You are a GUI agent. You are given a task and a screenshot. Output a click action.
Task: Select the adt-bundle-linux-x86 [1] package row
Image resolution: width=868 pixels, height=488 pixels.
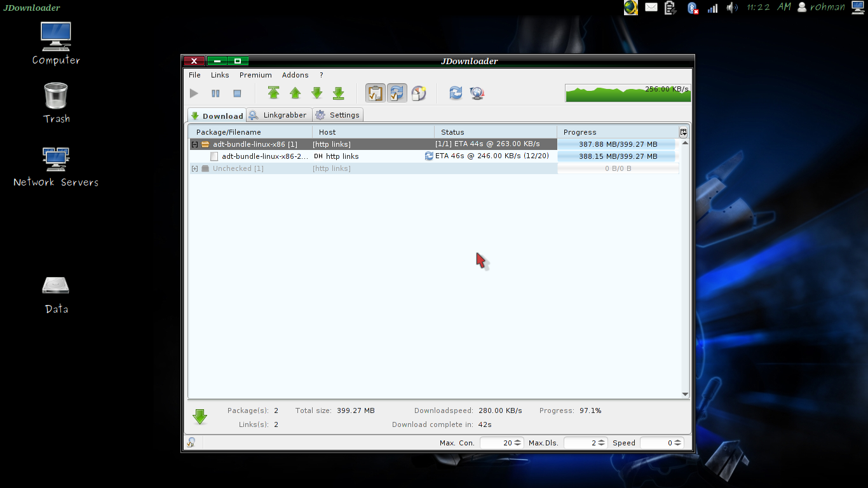pos(434,144)
